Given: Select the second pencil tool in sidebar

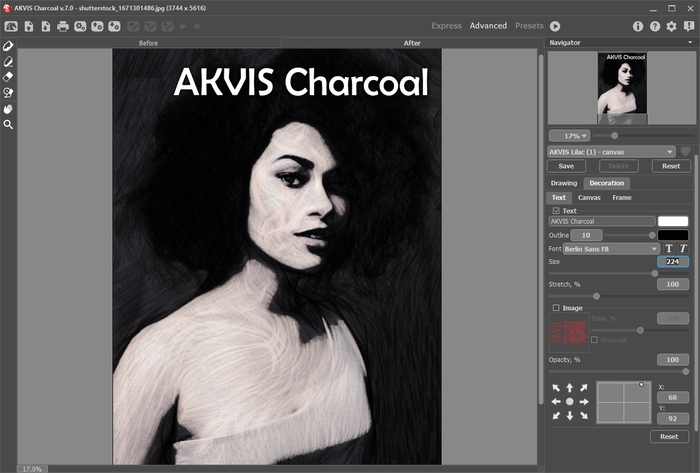Looking at the screenshot, I should pyautogui.click(x=8, y=62).
